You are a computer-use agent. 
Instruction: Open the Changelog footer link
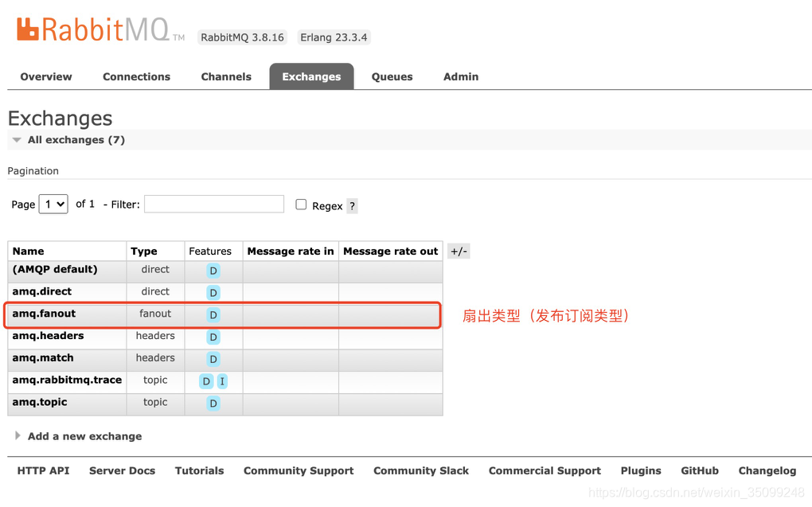click(767, 470)
